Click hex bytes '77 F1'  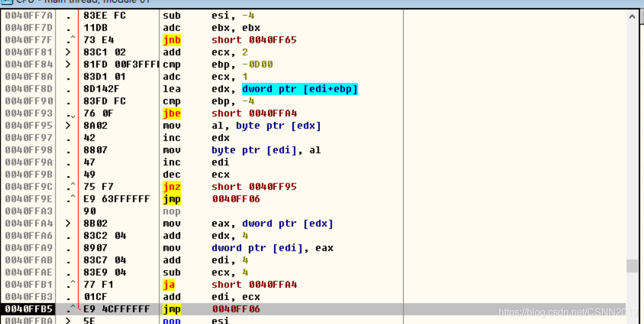coord(98,284)
